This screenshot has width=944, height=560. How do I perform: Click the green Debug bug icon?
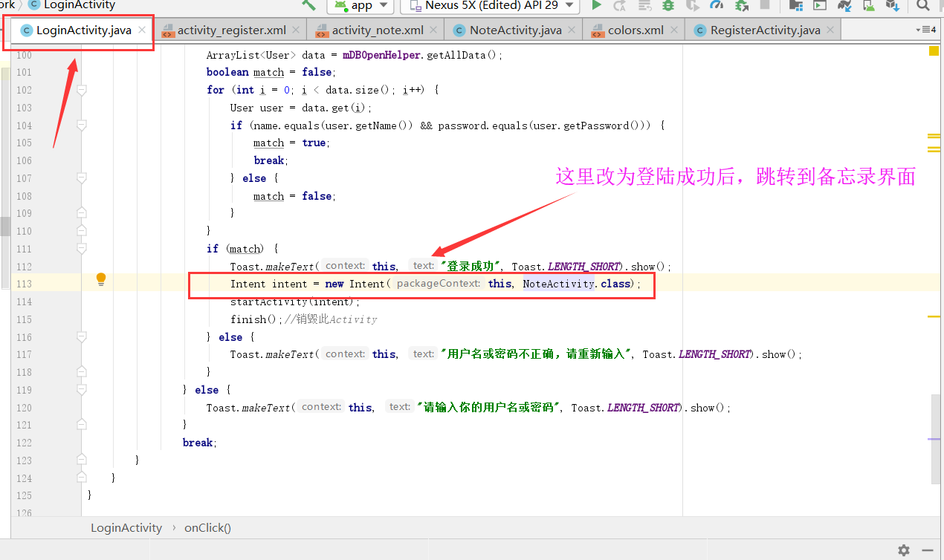click(667, 5)
